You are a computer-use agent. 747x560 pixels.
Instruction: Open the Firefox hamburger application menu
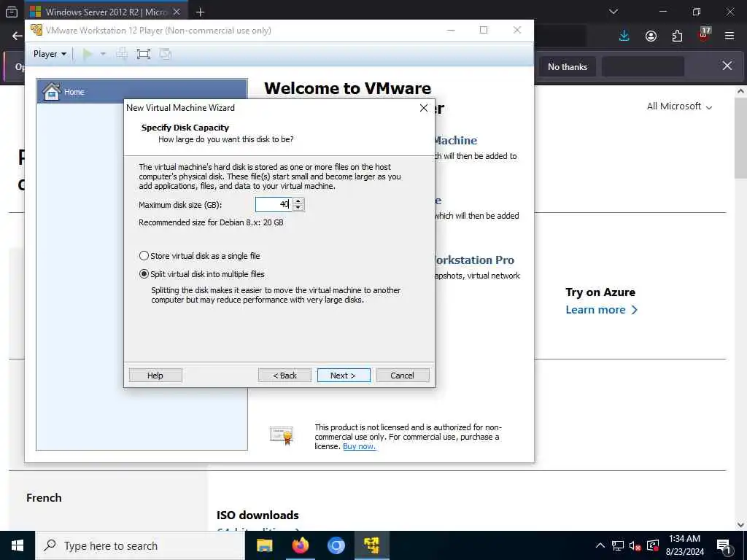coord(729,36)
